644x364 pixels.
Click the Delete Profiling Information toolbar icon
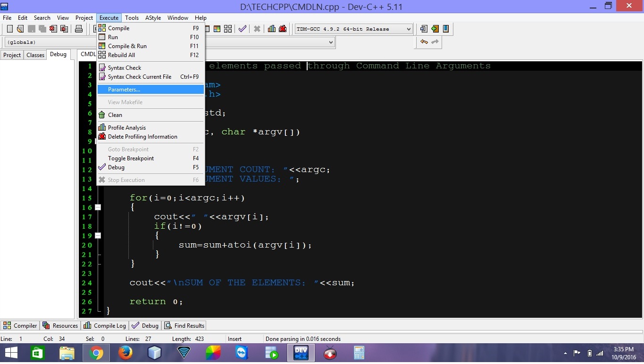(x=283, y=29)
